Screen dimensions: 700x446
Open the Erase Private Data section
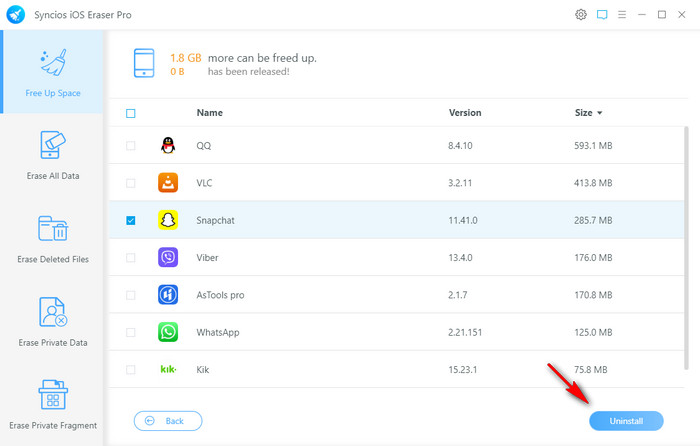click(53, 322)
